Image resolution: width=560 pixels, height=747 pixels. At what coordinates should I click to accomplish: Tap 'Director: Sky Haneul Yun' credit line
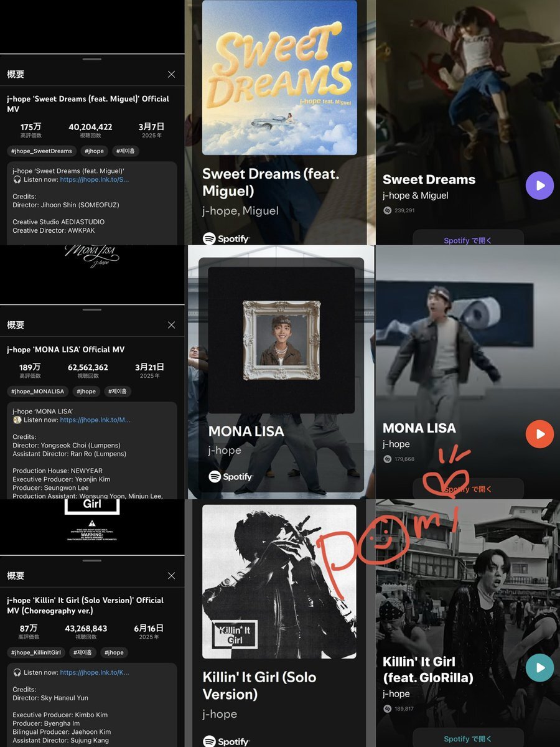pos(50,698)
